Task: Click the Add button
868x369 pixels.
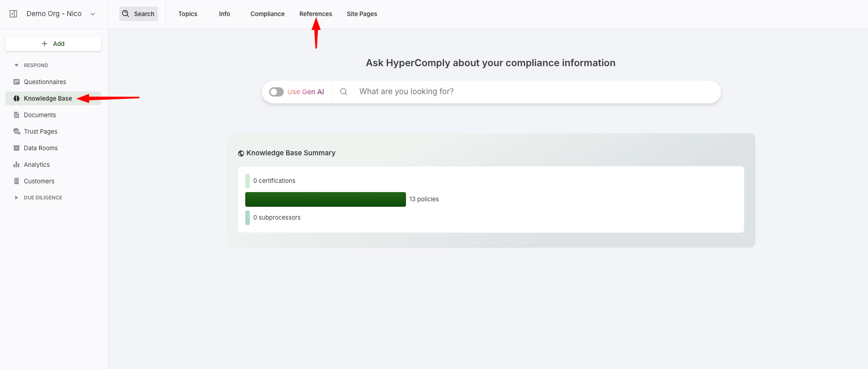Action: (x=53, y=44)
